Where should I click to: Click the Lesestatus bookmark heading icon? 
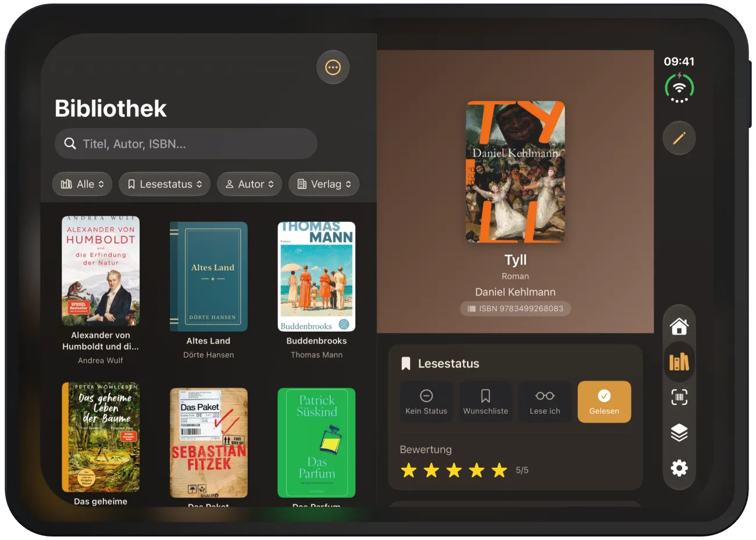tap(406, 364)
